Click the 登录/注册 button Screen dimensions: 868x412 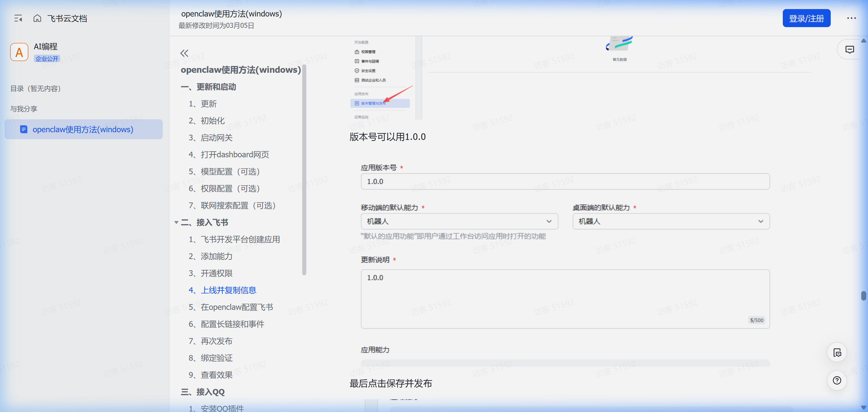(x=806, y=18)
